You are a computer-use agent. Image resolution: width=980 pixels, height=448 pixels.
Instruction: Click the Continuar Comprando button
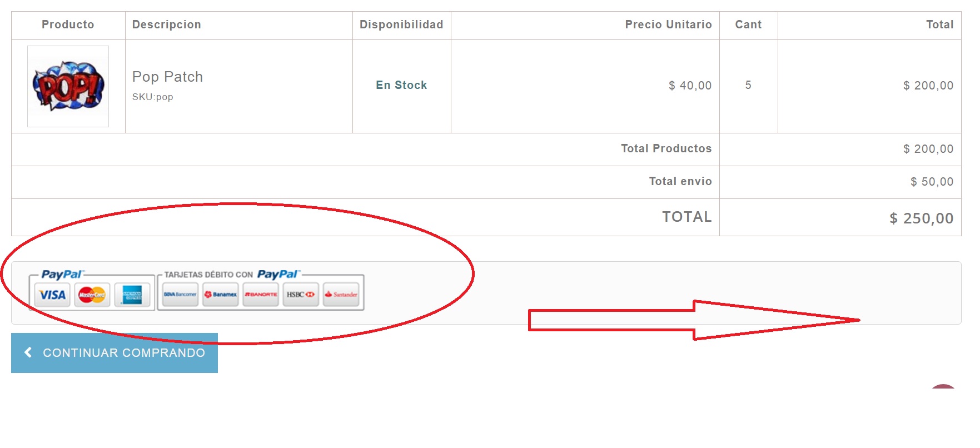tap(115, 353)
